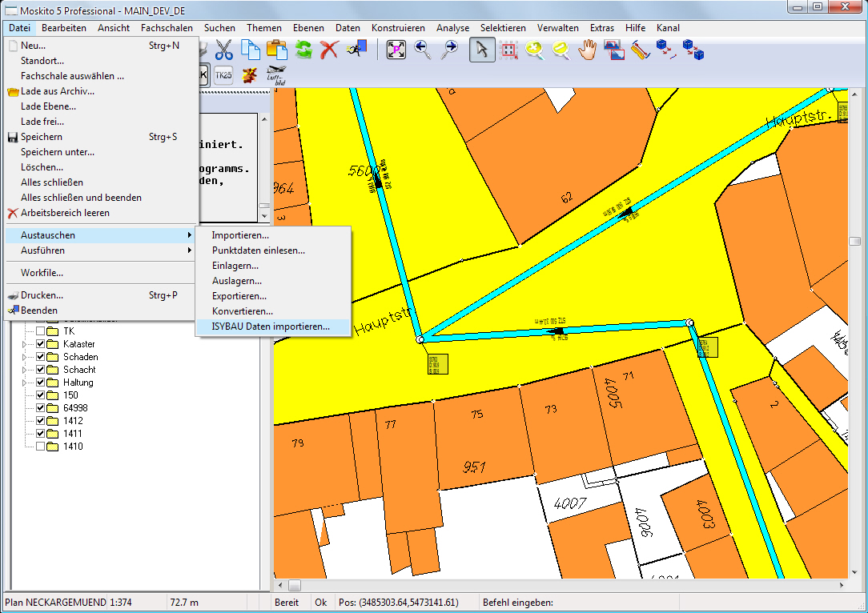Click the text panel scroll down arrow
Viewport: 868px width, 613px height.
coord(264,216)
